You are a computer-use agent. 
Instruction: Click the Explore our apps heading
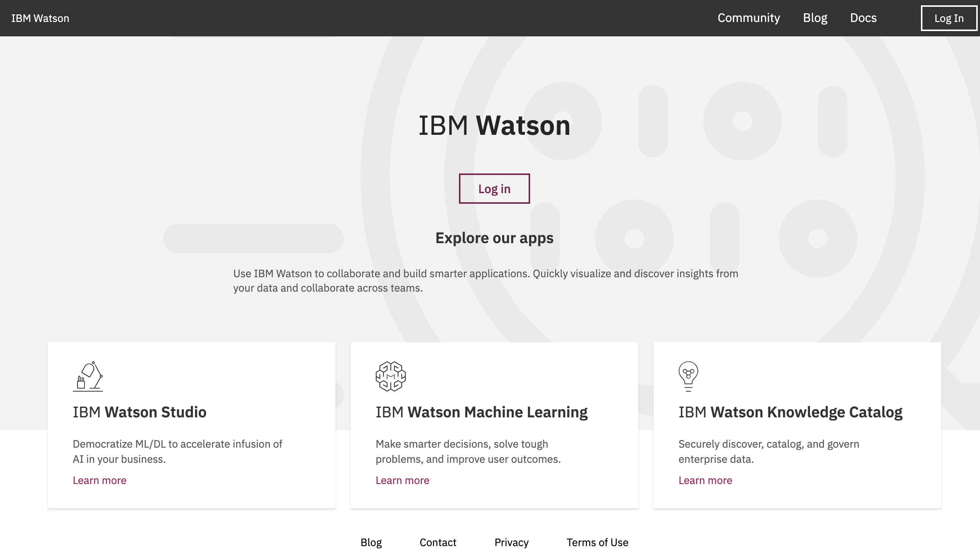pos(494,238)
